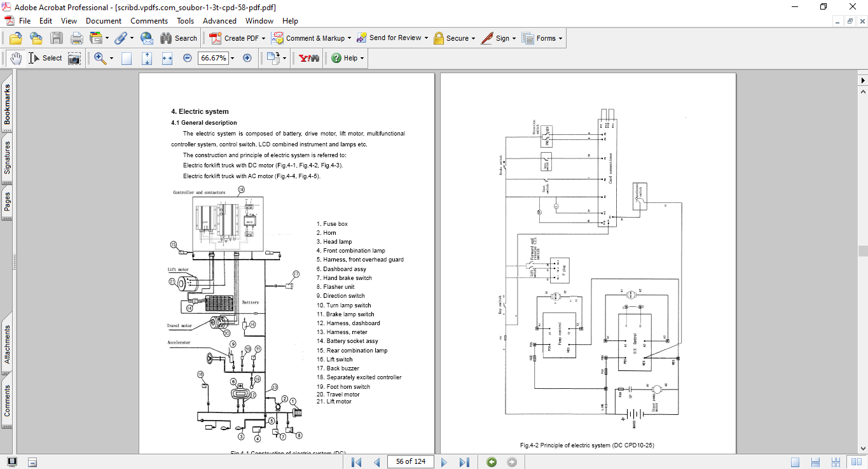
Task: Print the document using the printer icon
Action: [x=76, y=38]
